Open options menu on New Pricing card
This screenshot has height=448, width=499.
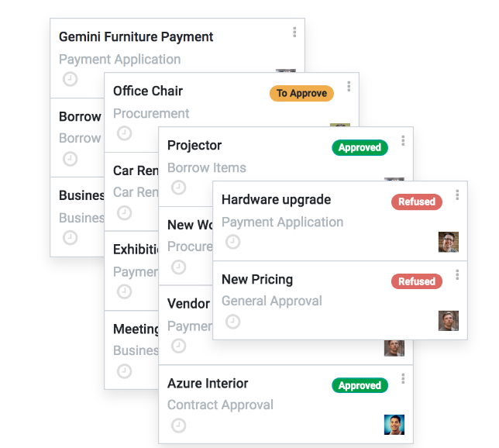(x=457, y=274)
